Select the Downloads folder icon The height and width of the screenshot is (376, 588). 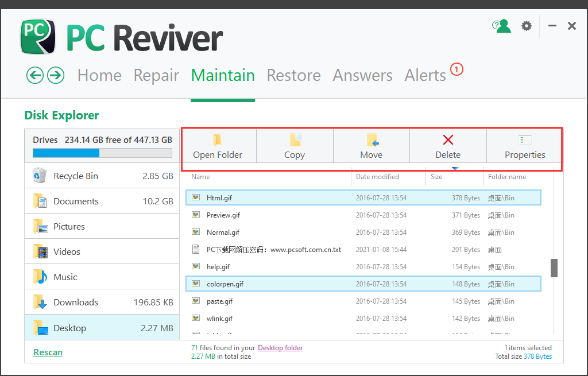[x=40, y=302]
